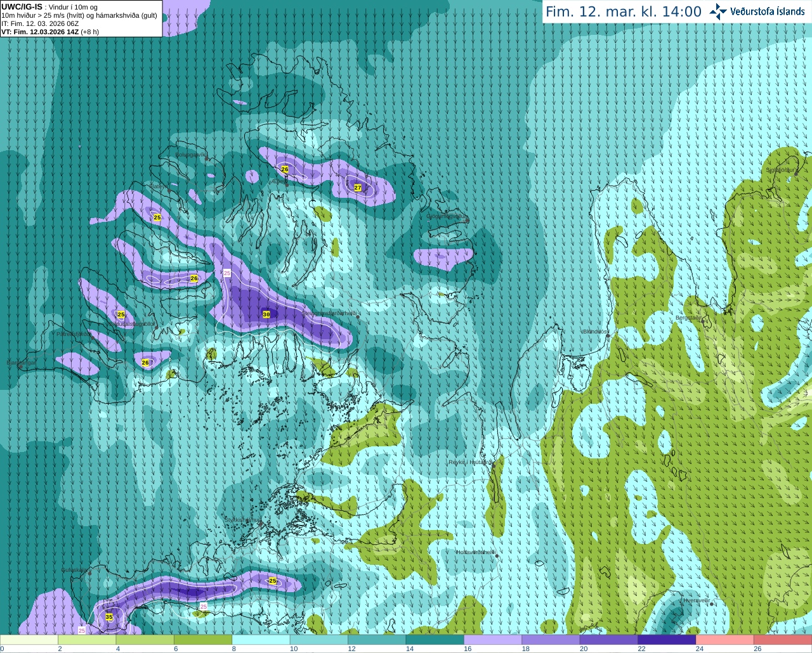Click the yellow gust label reading 30
Screen dimensions: 812x653
(266, 314)
